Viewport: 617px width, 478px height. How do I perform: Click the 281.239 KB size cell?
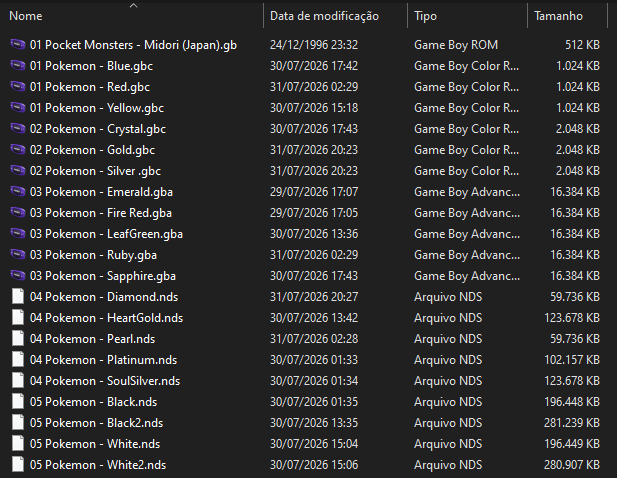pos(572,423)
